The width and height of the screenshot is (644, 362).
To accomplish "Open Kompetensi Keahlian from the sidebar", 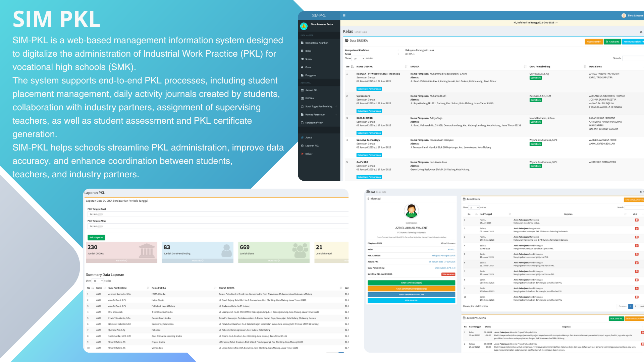I will coord(316,43).
